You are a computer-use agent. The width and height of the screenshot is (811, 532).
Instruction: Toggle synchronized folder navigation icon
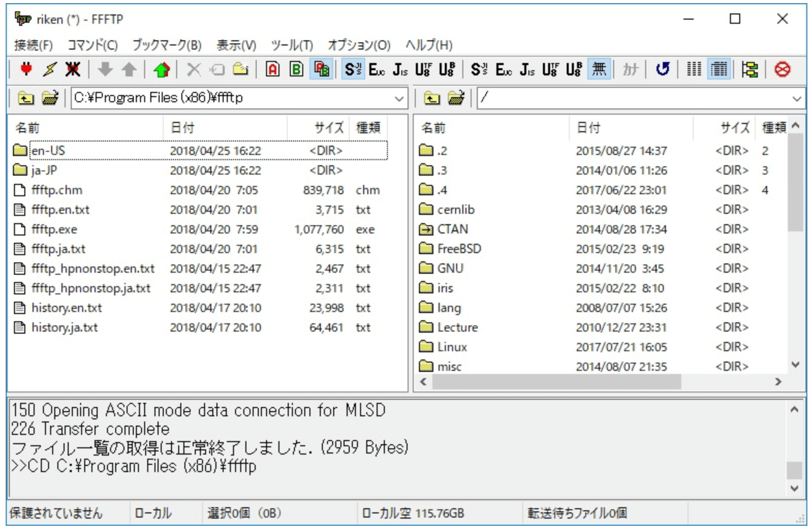[750, 69]
